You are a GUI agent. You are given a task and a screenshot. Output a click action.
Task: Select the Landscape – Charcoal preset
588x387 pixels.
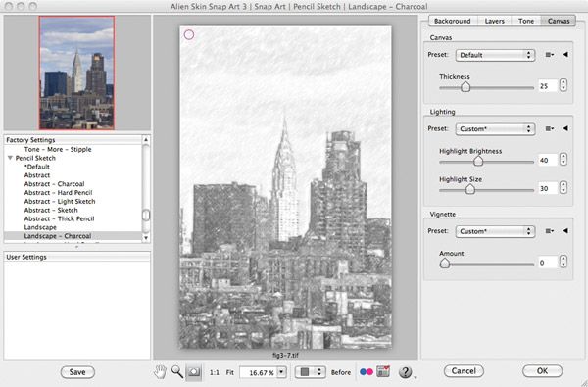click(73, 236)
